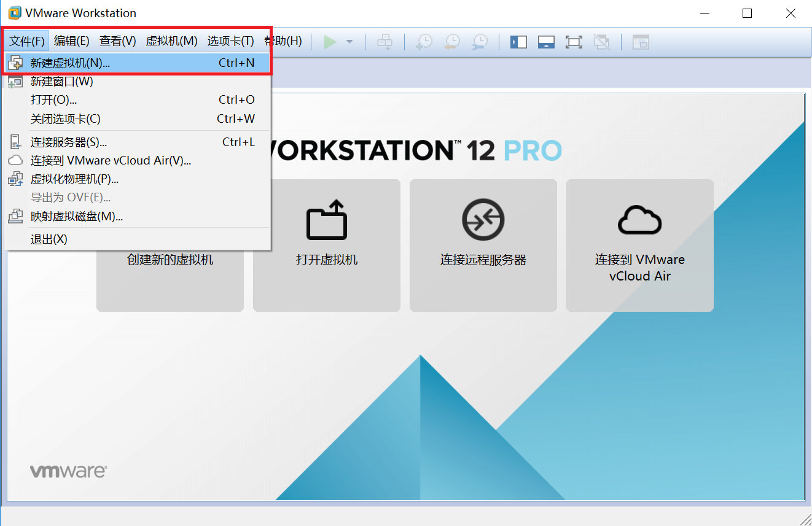Click the console view icon at toolbar end

pyautogui.click(x=641, y=42)
